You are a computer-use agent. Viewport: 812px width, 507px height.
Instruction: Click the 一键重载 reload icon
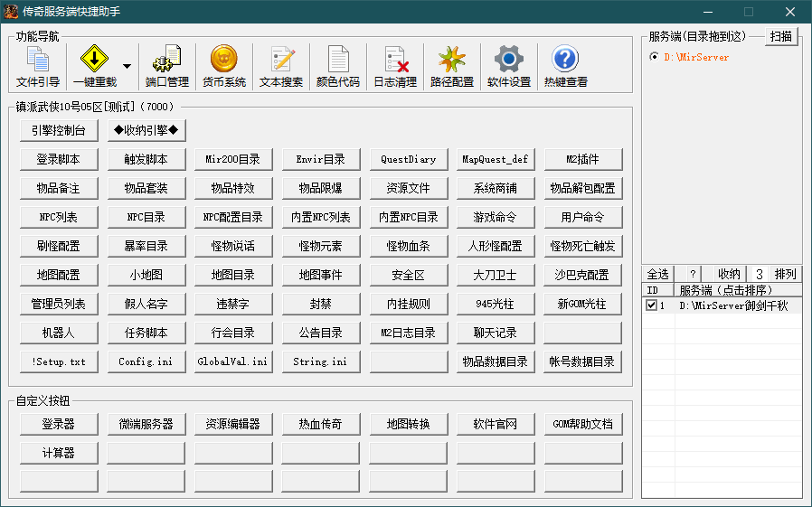coord(94,67)
